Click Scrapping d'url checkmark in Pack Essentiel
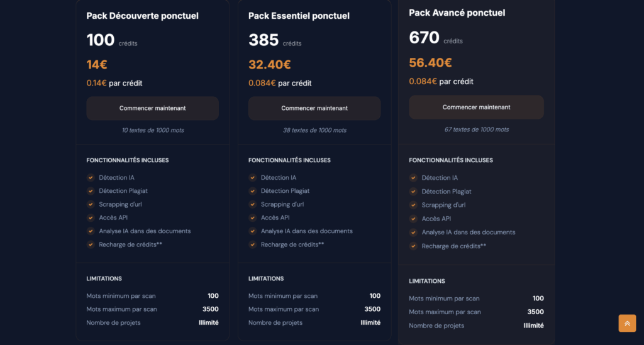644x345 pixels. tap(253, 204)
